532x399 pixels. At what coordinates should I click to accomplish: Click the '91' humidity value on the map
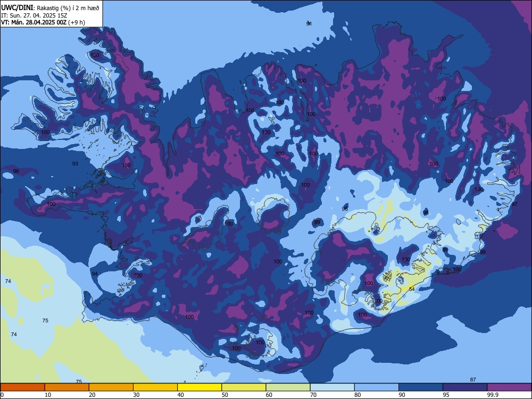(309, 23)
